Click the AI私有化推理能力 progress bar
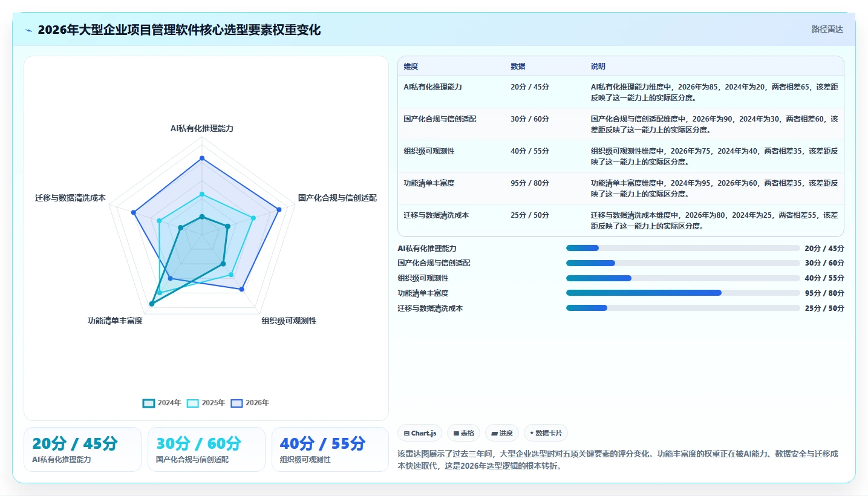The image size is (868, 496). pos(683,248)
